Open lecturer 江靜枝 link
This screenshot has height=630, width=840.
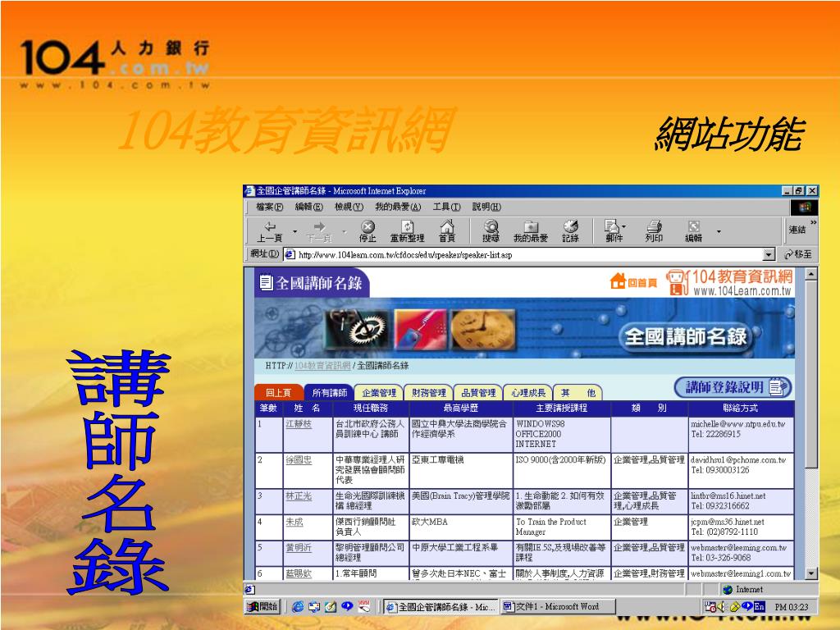pos(299,424)
